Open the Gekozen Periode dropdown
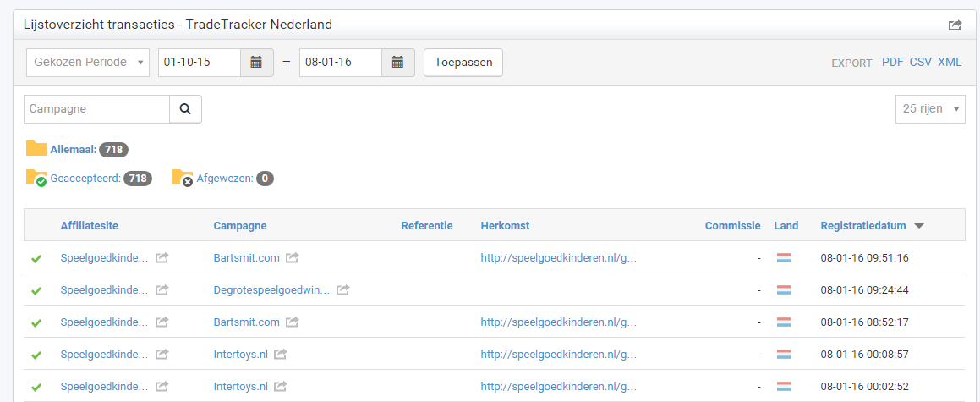The width and height of the screenshot is (980, 402). point(88,63)
